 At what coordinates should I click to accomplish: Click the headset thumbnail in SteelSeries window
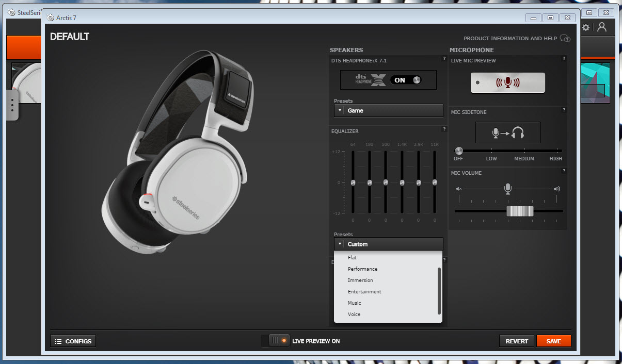click(26, 82)
